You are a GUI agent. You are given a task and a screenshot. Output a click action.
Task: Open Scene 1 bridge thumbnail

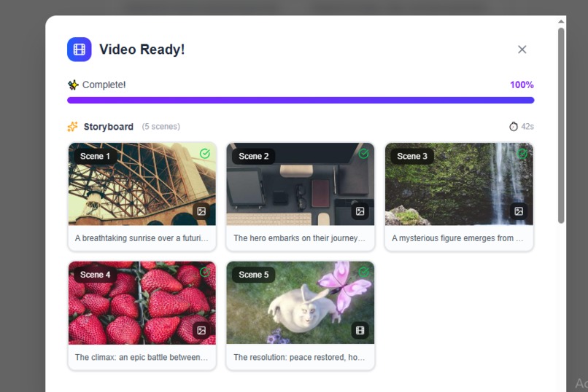click(142, 184)
